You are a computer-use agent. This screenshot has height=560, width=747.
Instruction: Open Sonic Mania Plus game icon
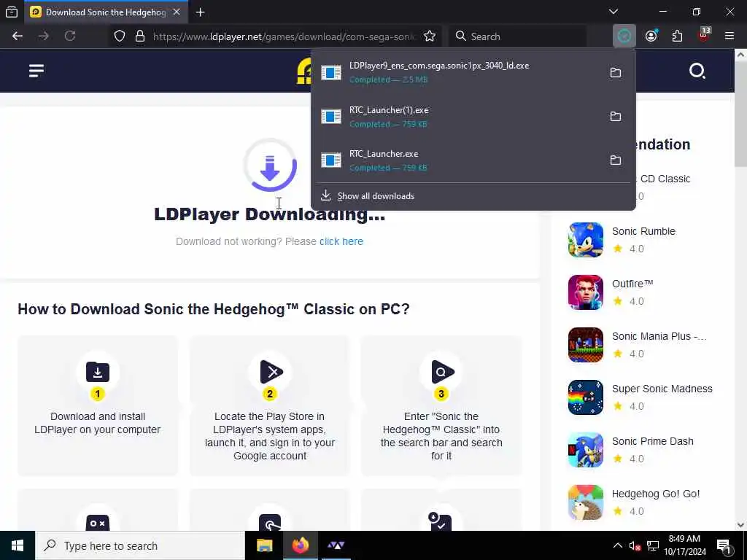(586, 345)
